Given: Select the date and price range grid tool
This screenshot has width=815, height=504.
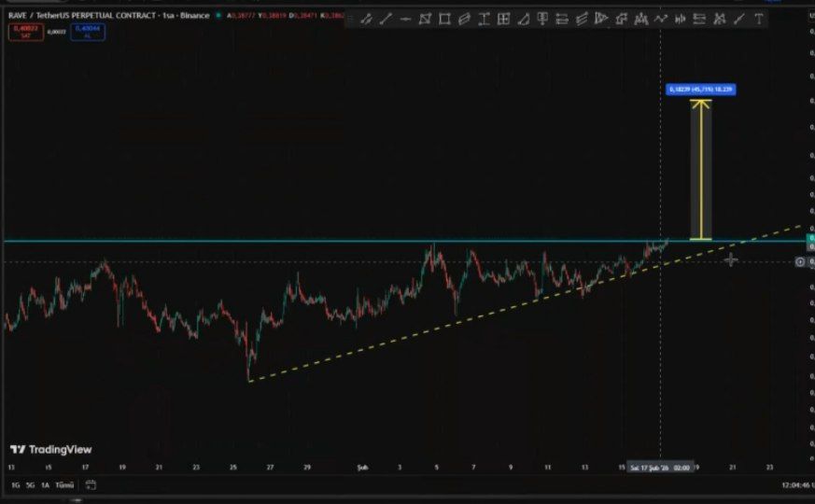Looking at the screenshot, I should (x=503, y=20).
